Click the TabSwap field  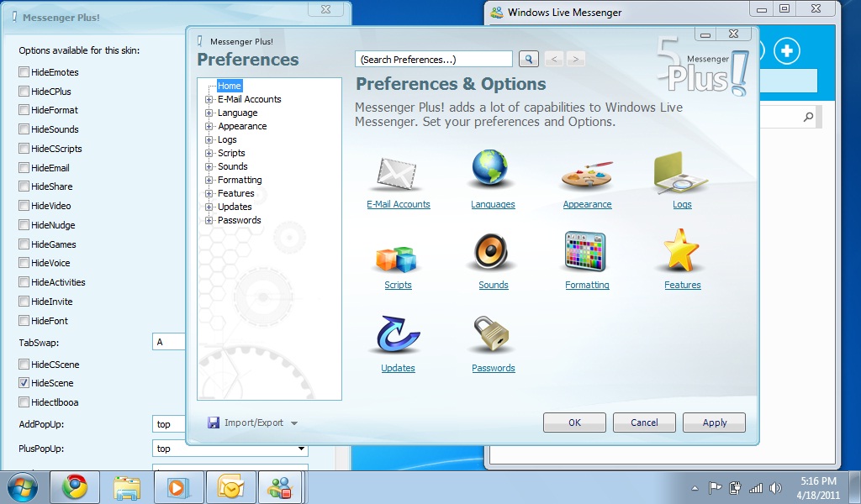[168, 342]
